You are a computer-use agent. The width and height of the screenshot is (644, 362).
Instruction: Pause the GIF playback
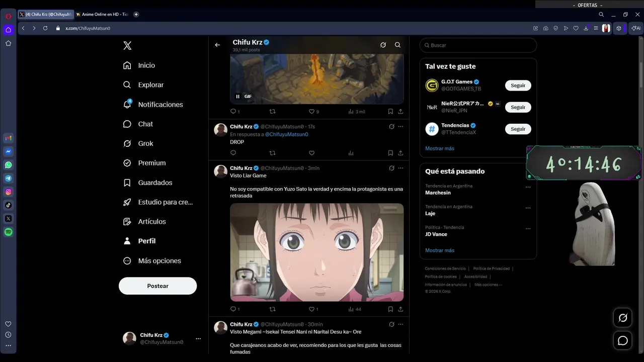pos(238,97)
